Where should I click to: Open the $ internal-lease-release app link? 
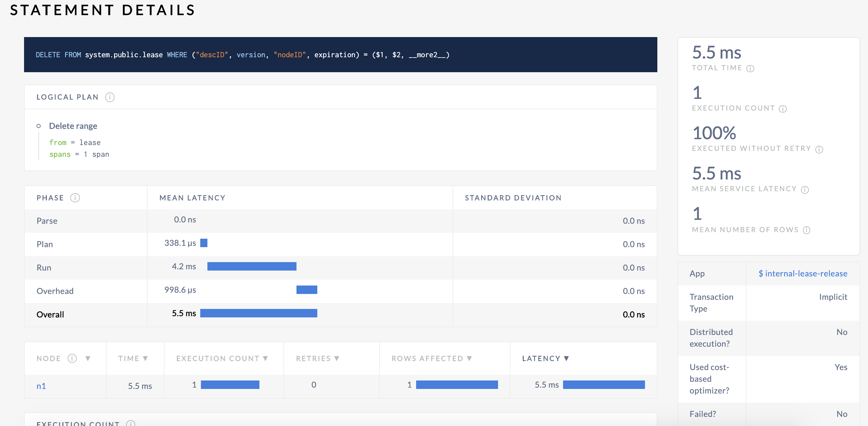(803, 273)
